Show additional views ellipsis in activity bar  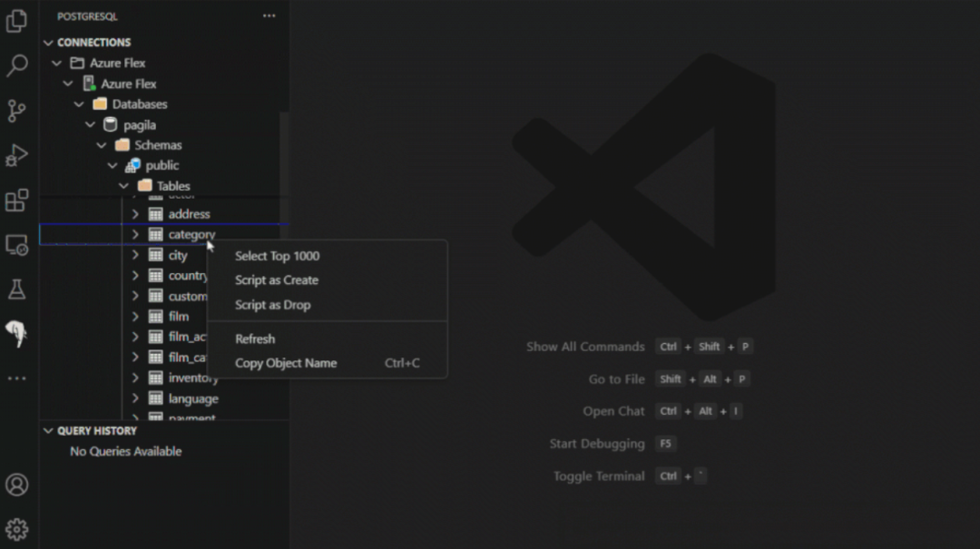[x=17, y=378]
